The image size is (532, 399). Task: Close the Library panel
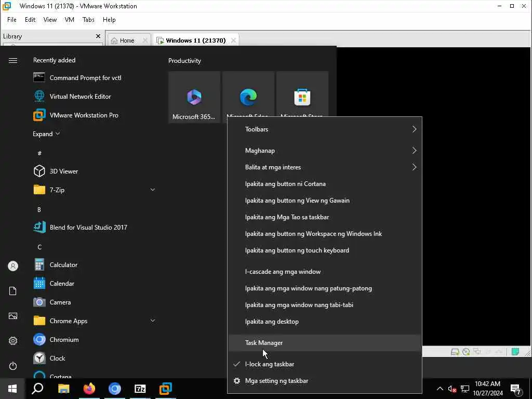pyautogui.click(x=98, y=36)
